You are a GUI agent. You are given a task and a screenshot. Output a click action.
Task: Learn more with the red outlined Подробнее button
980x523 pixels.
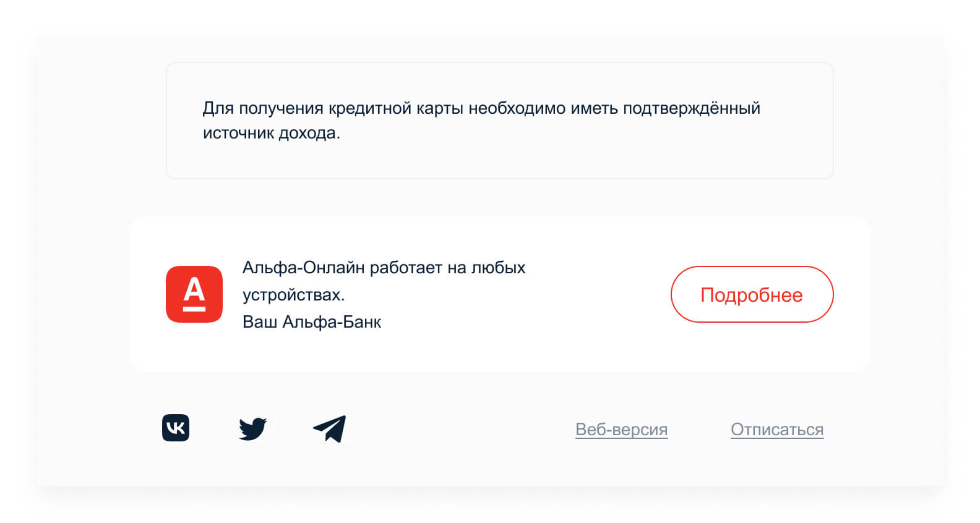(x=752, y=294)
